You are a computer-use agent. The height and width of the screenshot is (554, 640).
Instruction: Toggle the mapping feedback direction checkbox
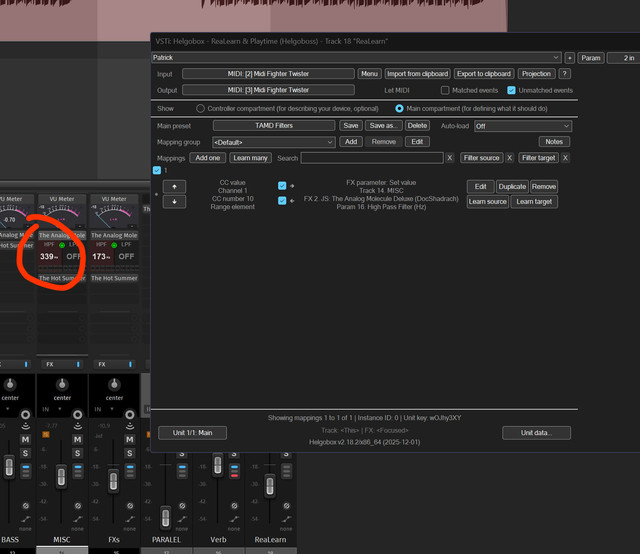[282, 200]
